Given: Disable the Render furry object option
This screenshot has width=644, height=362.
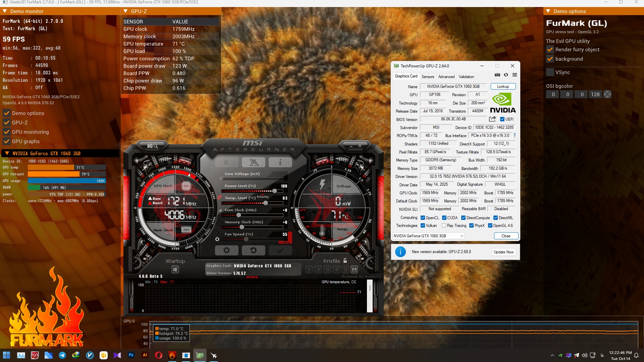Looking at the screenshot, I should [550, 49].
